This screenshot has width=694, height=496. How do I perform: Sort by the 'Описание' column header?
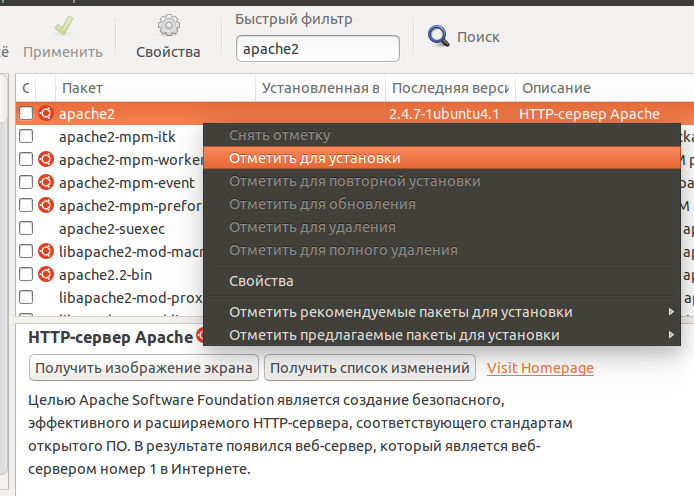point(605,88)
